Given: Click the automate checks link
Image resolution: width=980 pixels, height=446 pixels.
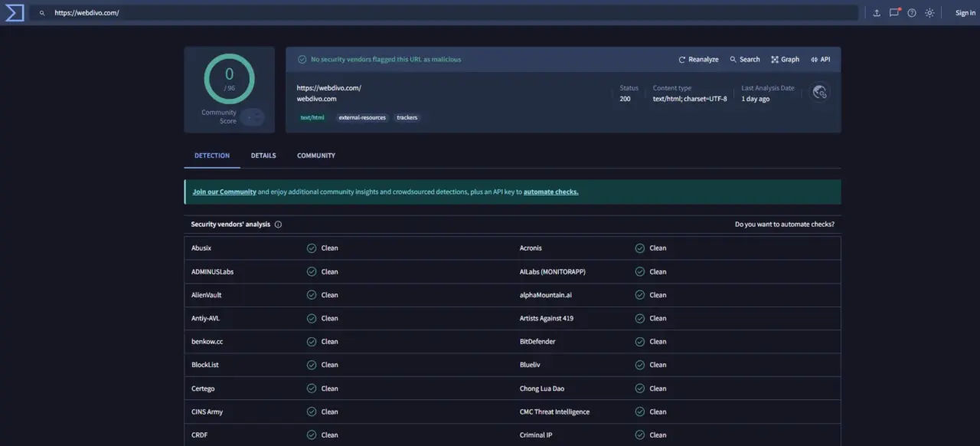Looking at the screenshot, I should 550,192.
